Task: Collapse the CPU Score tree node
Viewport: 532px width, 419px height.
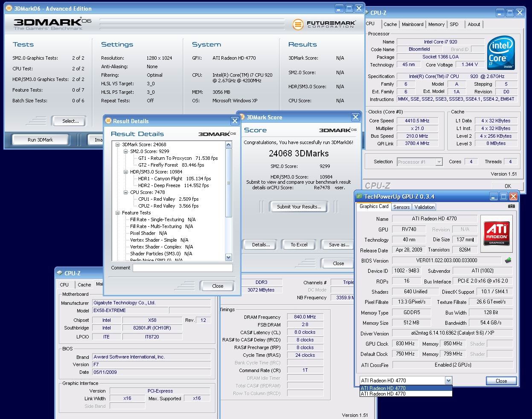Action: pyautogui.click(x=126, y=192)
